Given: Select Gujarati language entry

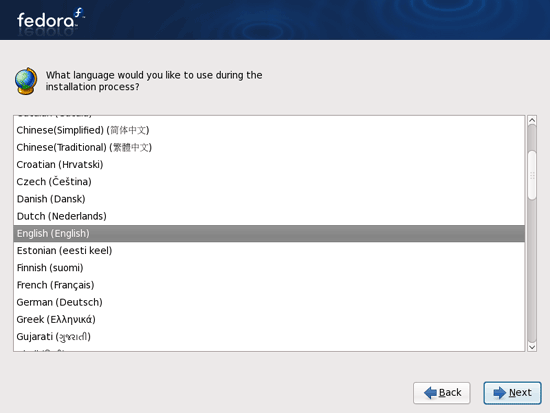Looking at the screenshot, I should [269, 337].
